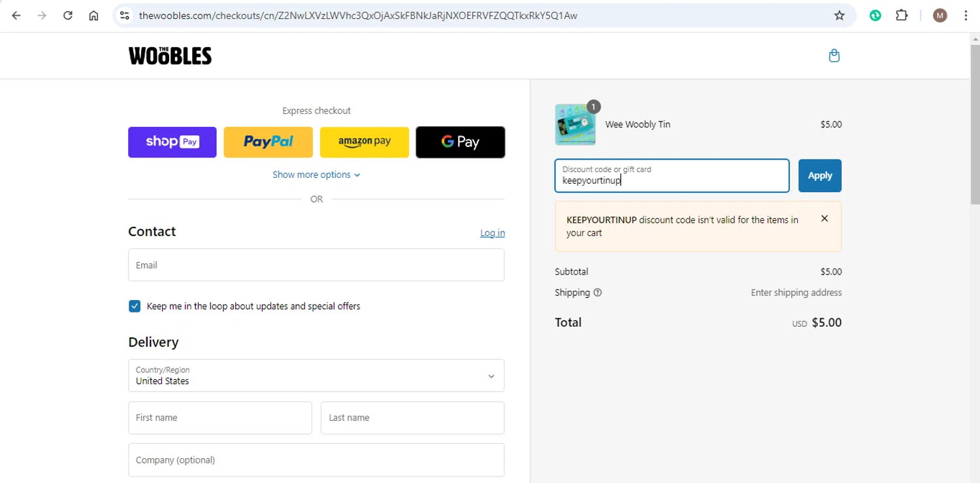980x483 pixels.
Task: Uncheck Keep me in the loop checkbox
Action: pos(135,306)
